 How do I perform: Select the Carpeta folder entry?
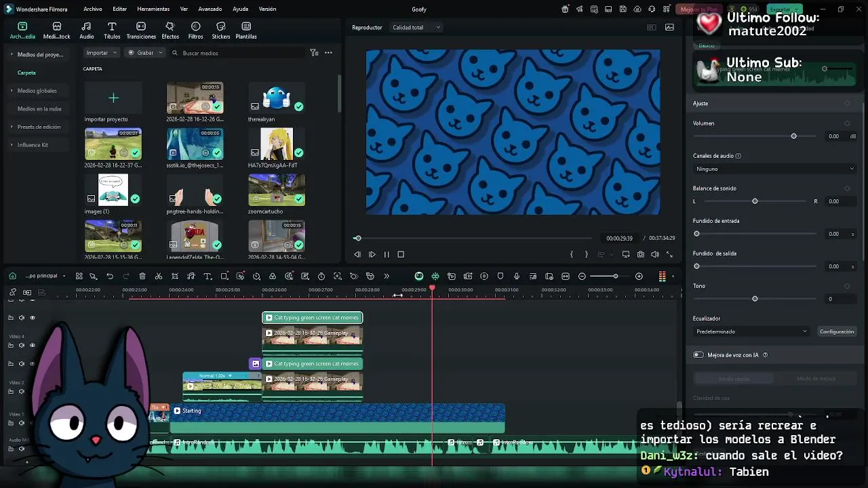pos(26,73)
